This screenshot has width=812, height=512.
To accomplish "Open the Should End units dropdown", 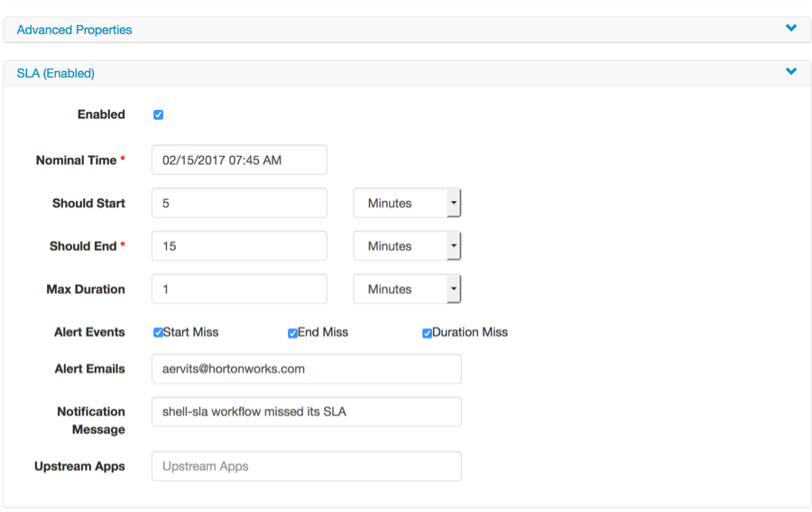I will (x=407, y=246).
